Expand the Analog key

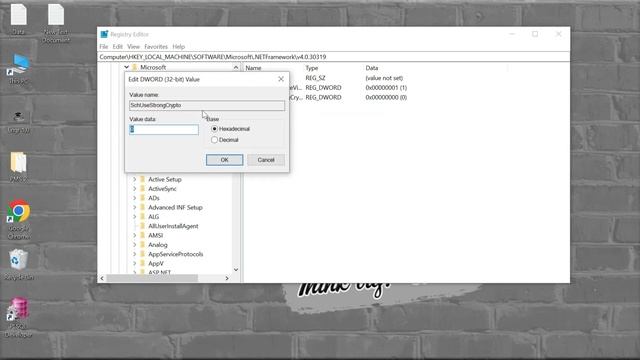(x=135, y=245)
